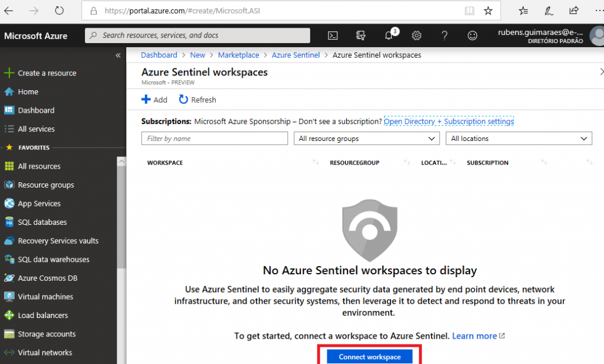Expand the All resource groups dropdown
This screenshot has width=604, height=364.
[x=366, y=139]
